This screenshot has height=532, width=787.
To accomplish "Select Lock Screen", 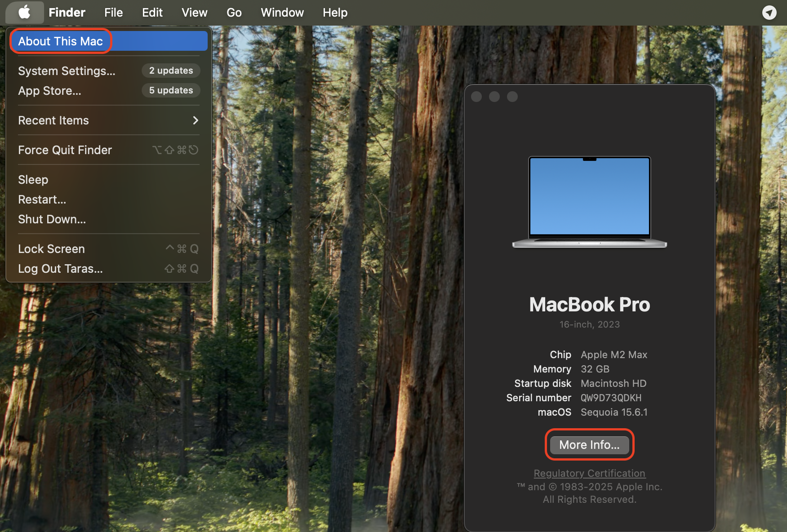I will tap(51, 248).
